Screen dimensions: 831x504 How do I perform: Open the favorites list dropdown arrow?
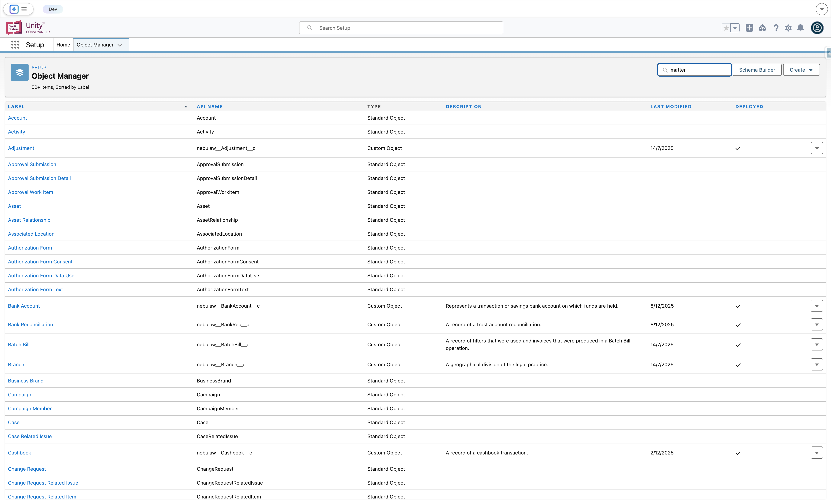coord(735,28)
